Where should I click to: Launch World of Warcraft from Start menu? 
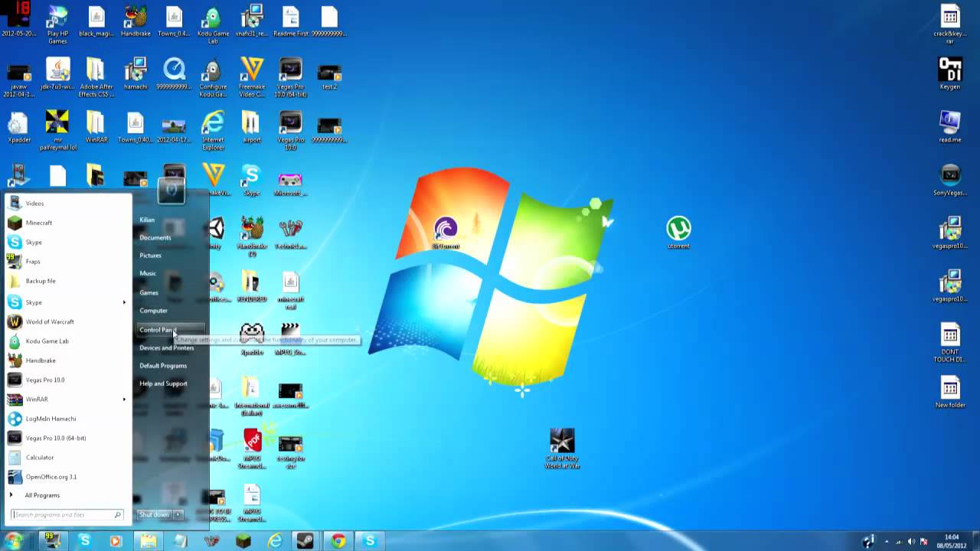point(68,321)
